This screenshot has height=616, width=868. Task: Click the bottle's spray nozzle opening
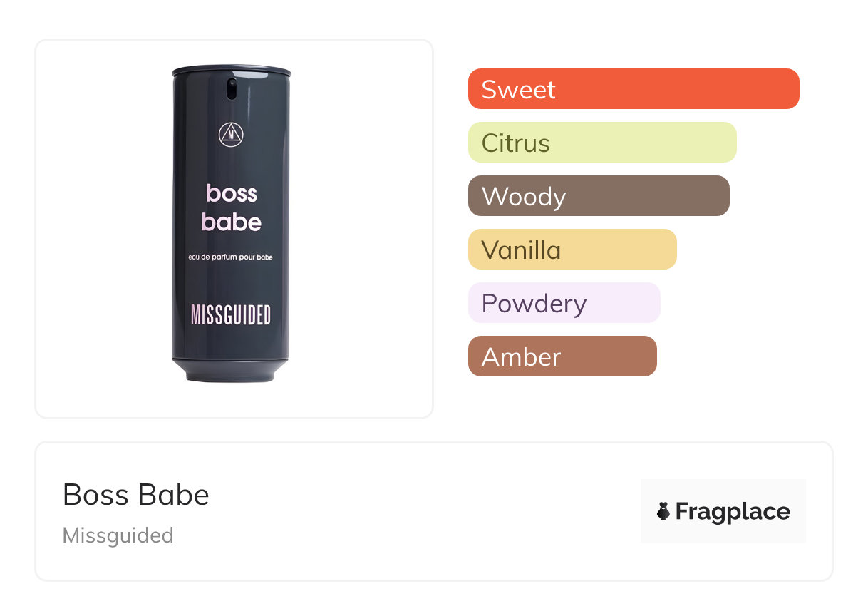tap(232, 88)
